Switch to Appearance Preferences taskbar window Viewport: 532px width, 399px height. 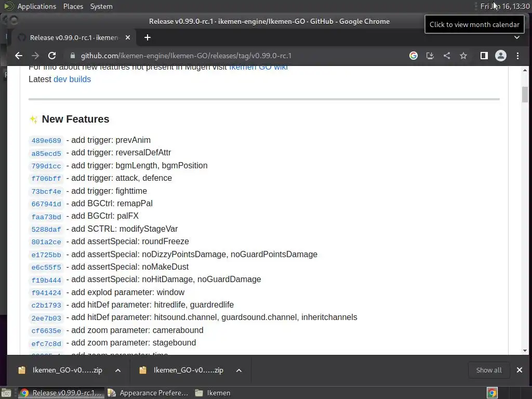click(x=148, y=393)
